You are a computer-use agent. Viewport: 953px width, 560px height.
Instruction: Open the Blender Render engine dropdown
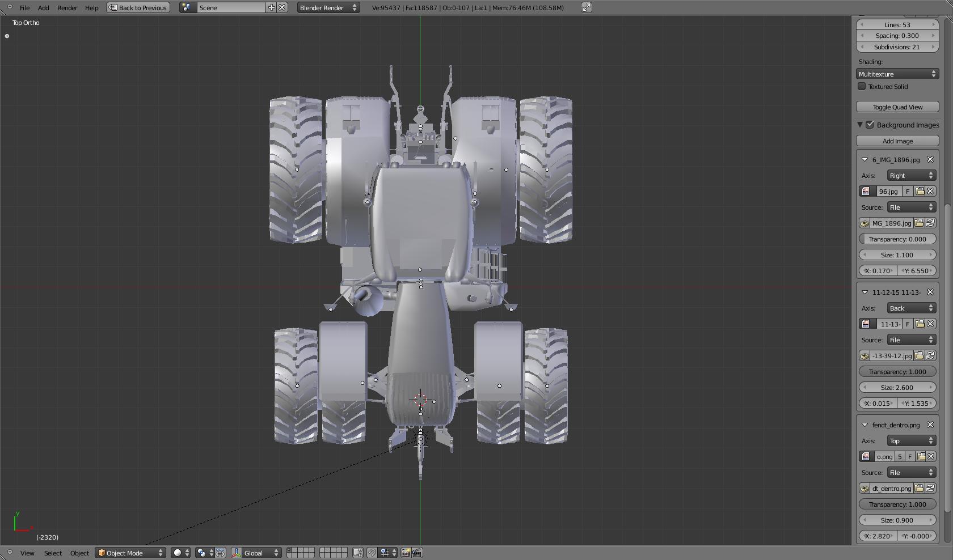pos(328,8)
